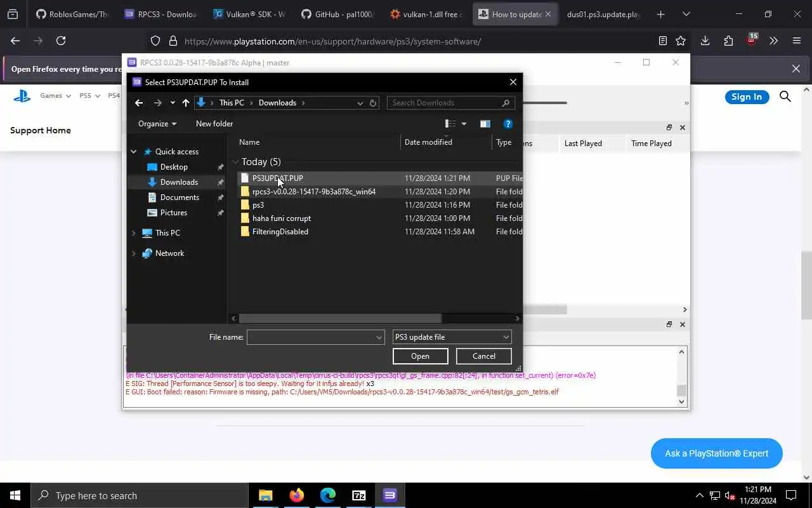This screenshot has width=812, height=508.
Task: Toggle the preview pane icon
Action: click(x=485, y=124)
